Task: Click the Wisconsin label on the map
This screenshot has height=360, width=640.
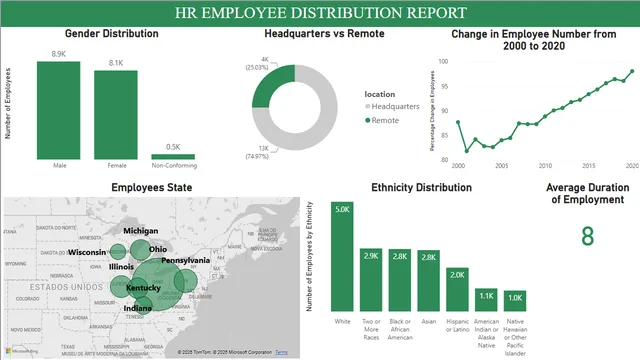Action: pos(87,252)
